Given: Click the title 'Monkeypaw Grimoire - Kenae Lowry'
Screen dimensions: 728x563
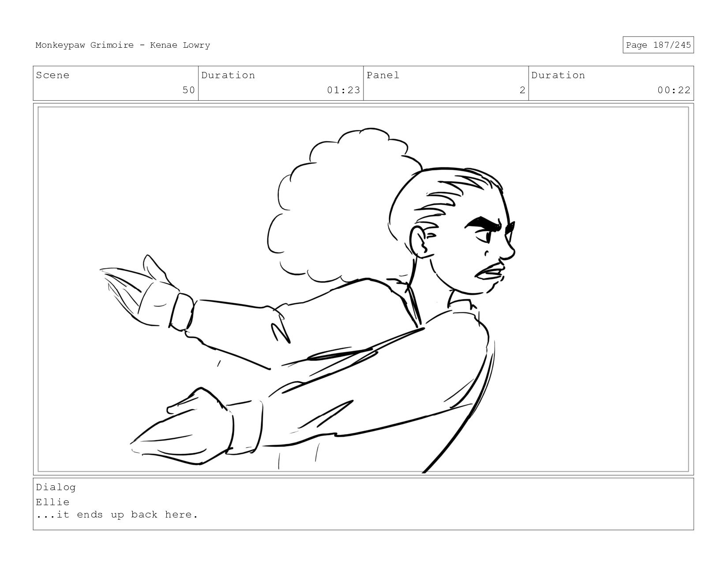Looking at the screenshot, I should [123, 45].
